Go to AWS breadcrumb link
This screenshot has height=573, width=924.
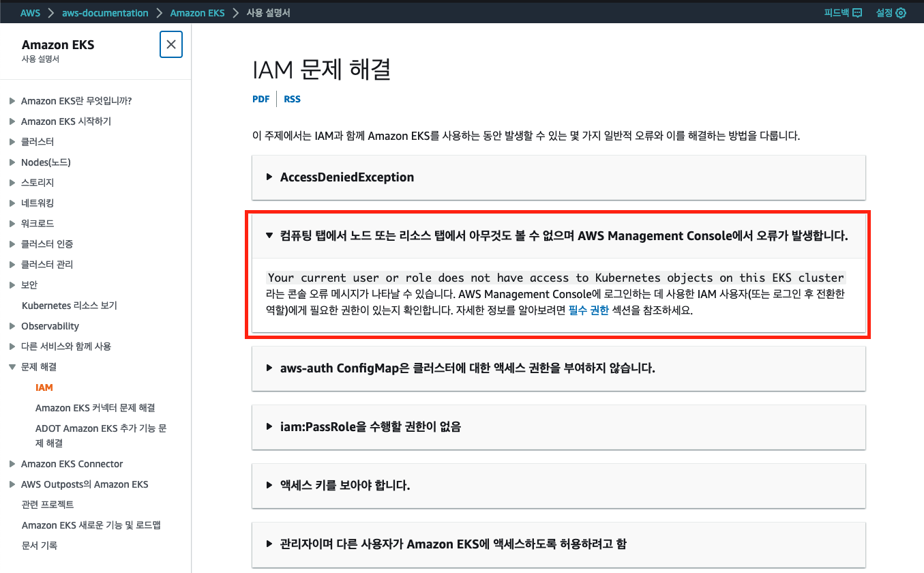pos(30,13)
